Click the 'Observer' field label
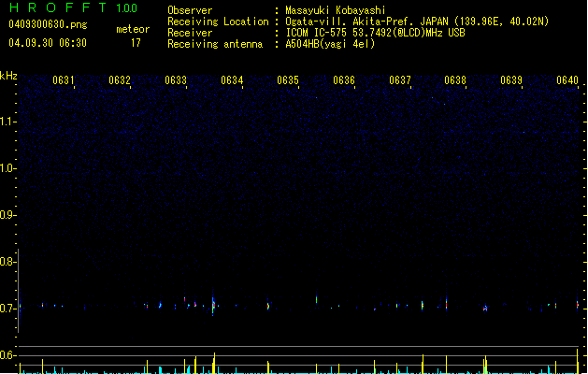Screen dimensions: 588x374 pyautogui.click(x=190, y=10)
